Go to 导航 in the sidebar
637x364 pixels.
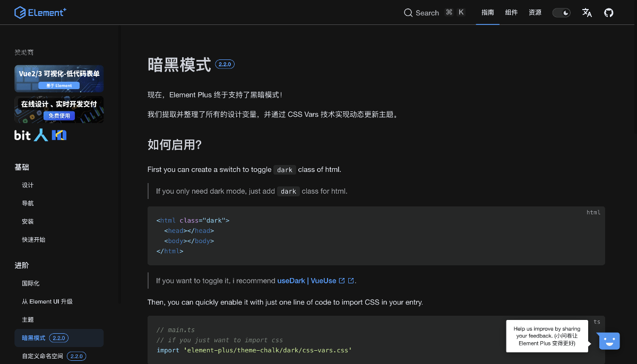[x=28, y=203]
